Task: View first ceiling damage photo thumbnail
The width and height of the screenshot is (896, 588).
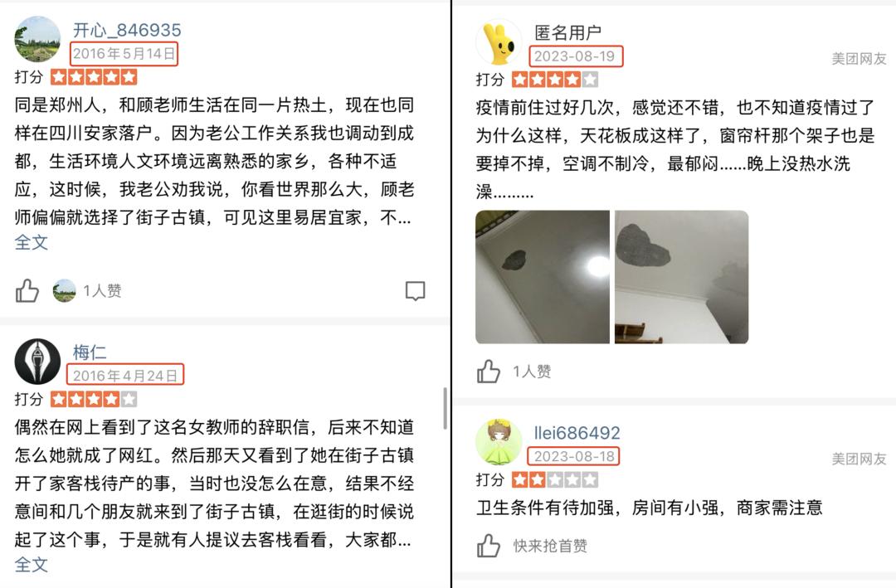Action: [x=543, y=277]
